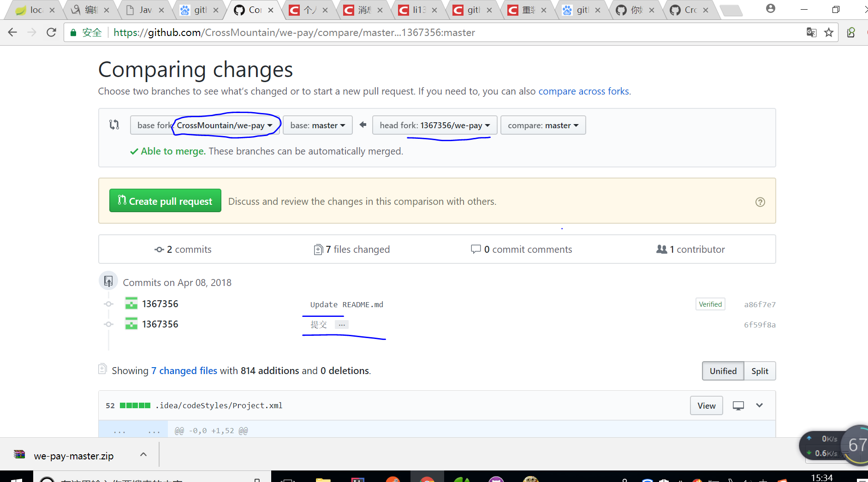The height and width of the screenshot is (482, 868).
Task: Switch to the 'li13' browser tab
Action: [x=419, y=10]
